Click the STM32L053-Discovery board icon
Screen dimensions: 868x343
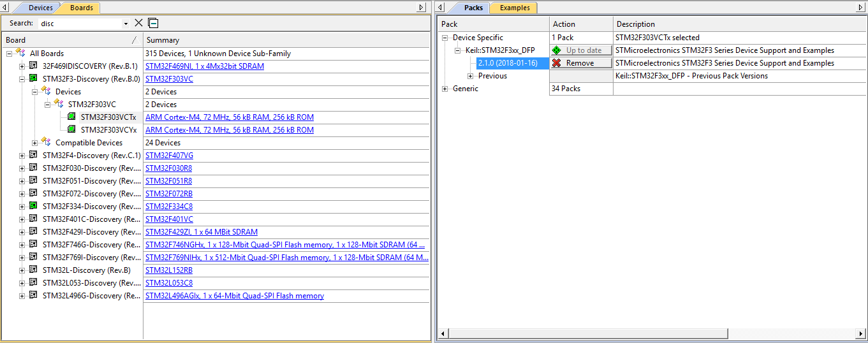(x=33, y=283)
